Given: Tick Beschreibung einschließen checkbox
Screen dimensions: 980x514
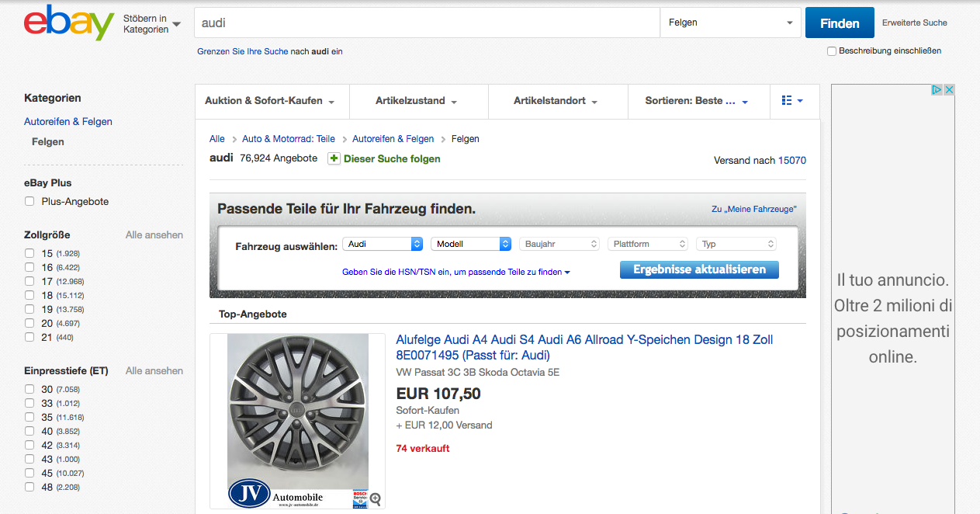Looking at the screenshot, I should tap(832, 51).
